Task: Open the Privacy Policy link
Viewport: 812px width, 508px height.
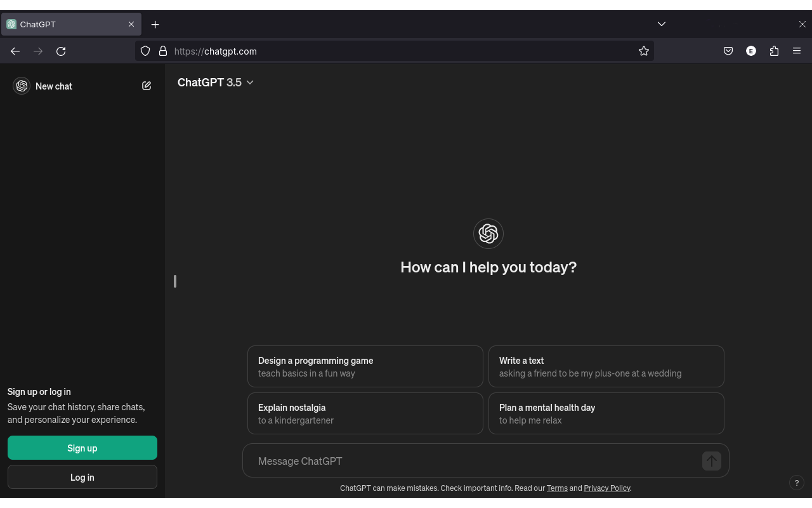Action: click(606, 488)
